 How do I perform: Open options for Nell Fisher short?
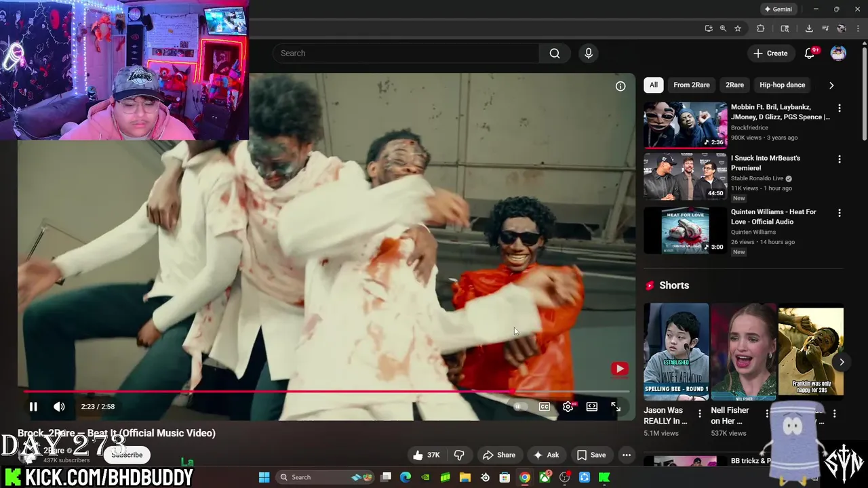pyautogui.click(x=767, y=413)
